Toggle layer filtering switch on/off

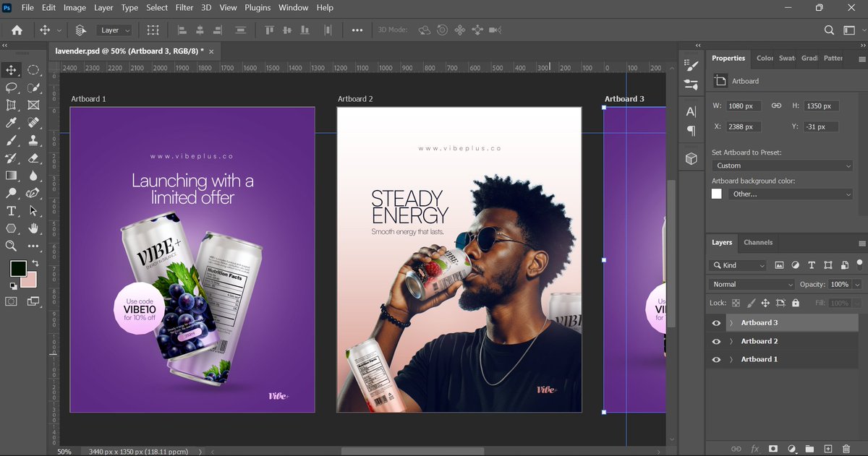[859, 264]
